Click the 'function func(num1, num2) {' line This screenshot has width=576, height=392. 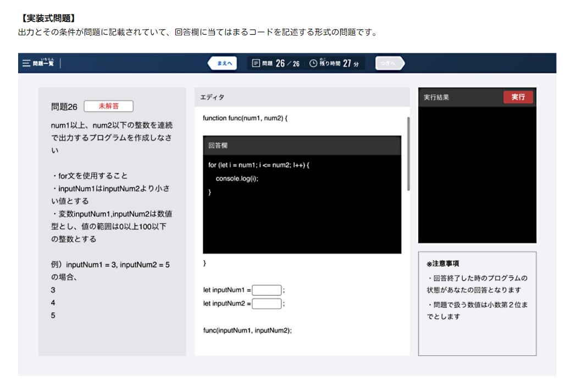pyautogui.click(x=245, y=118)
